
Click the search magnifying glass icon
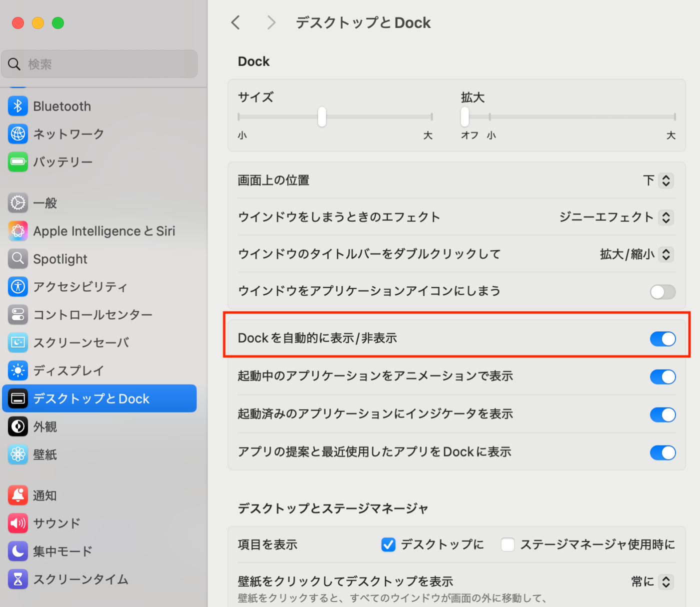click(14, 64)
